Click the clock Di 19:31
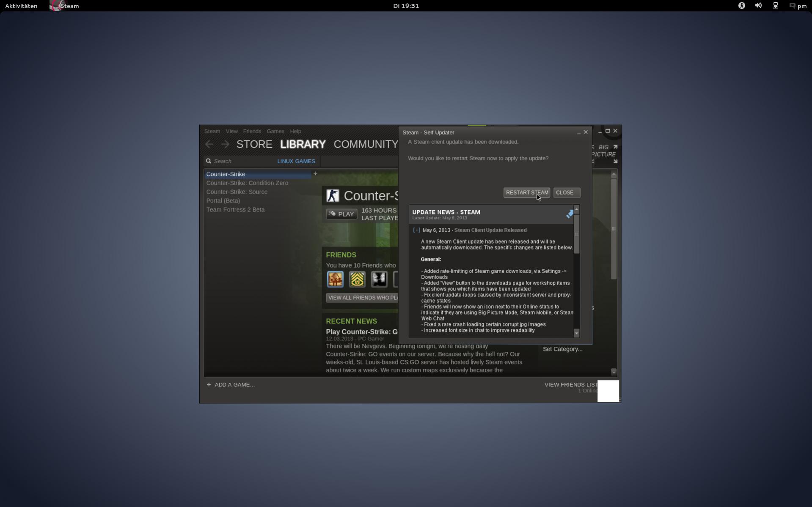 coord(406,6)
